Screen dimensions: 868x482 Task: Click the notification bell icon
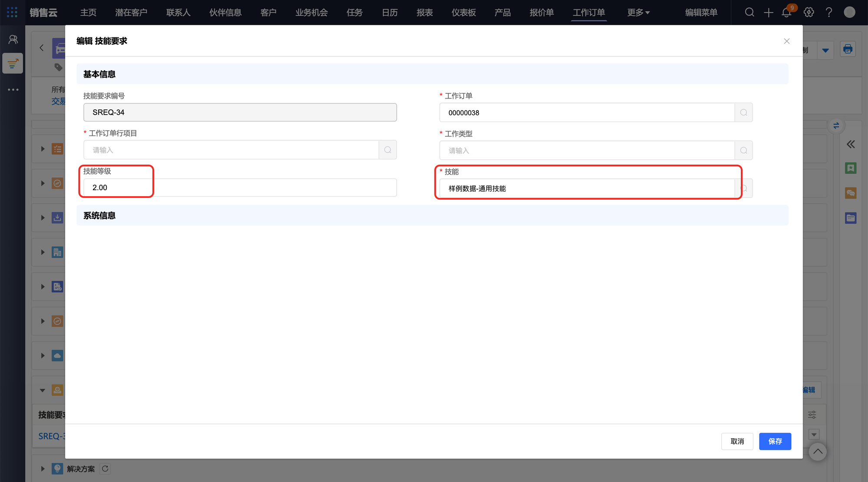(786, 13)
